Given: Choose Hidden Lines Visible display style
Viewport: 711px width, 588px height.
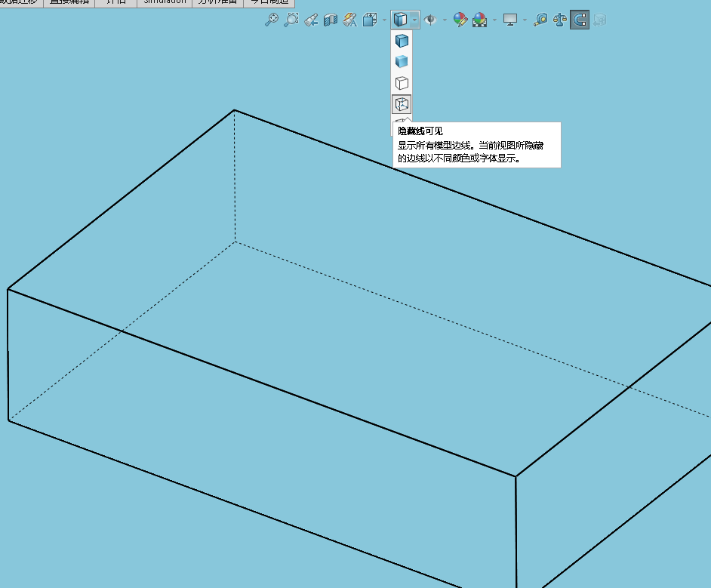Looking at the screenshot, I should tap(402, 104).
